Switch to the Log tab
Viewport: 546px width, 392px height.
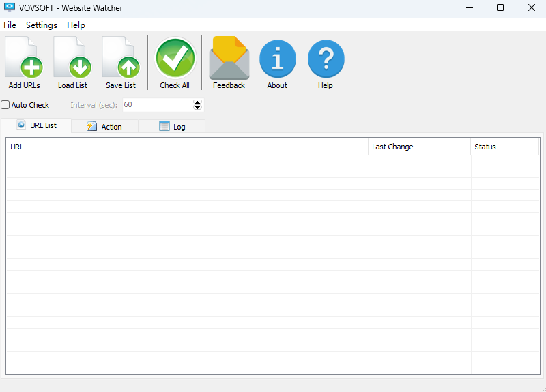172,127
